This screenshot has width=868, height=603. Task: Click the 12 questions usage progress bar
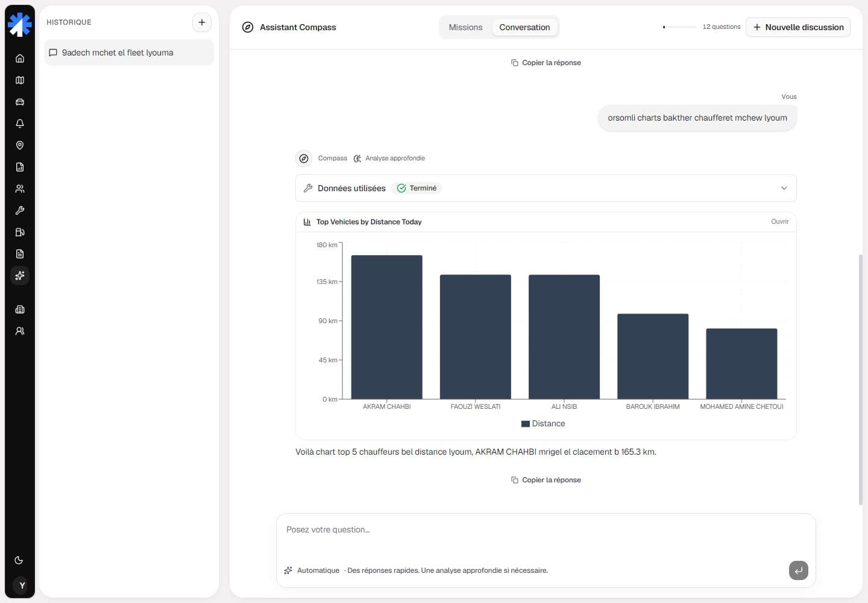pos(679,27)
